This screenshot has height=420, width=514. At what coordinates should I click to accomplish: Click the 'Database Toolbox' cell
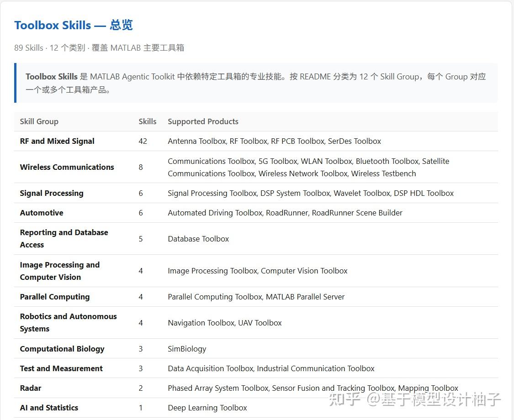click(198, 239)
